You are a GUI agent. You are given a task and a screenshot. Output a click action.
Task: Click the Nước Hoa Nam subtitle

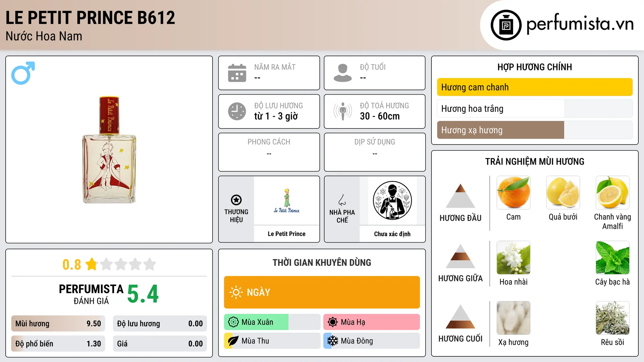click(44, 36)
